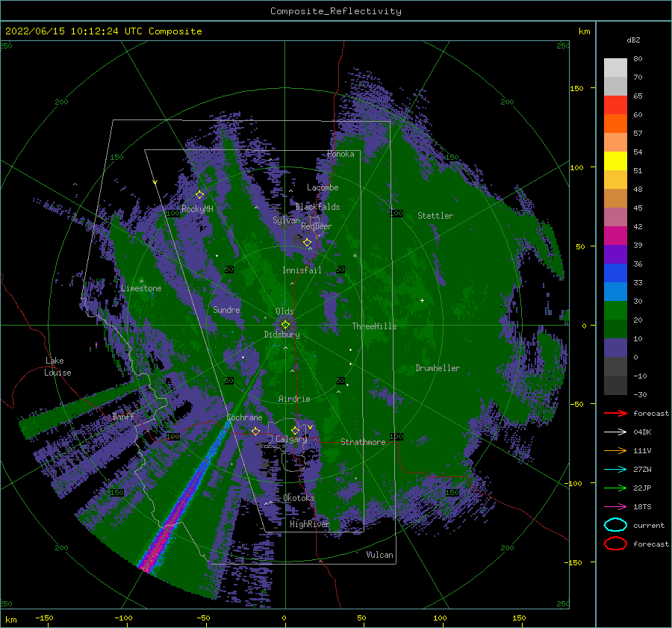Click the Calgary map label
Image resolution: width=672 pixels, height=628 pixels.
point(291,439)
